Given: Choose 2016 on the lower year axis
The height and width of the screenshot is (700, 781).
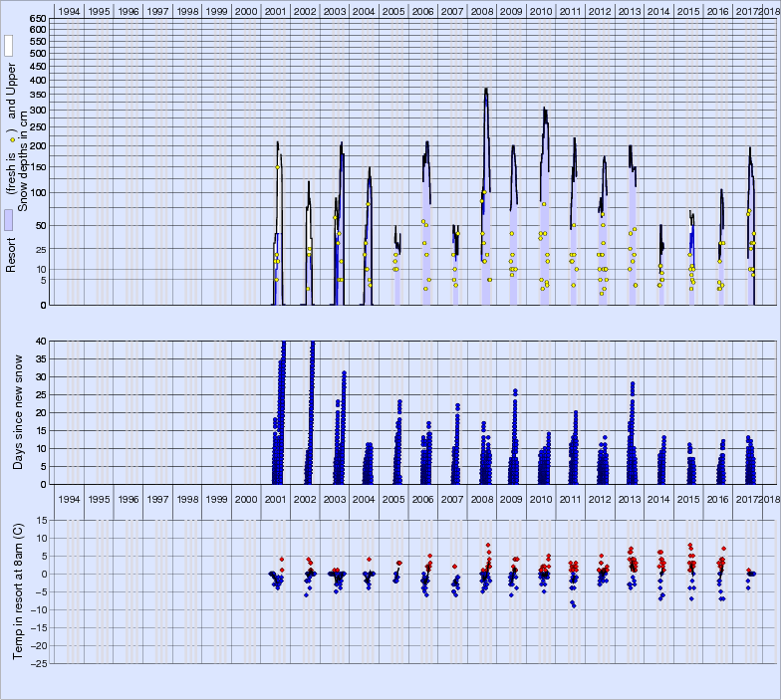Looking at the screenshot, I should (x=718, y=498).
